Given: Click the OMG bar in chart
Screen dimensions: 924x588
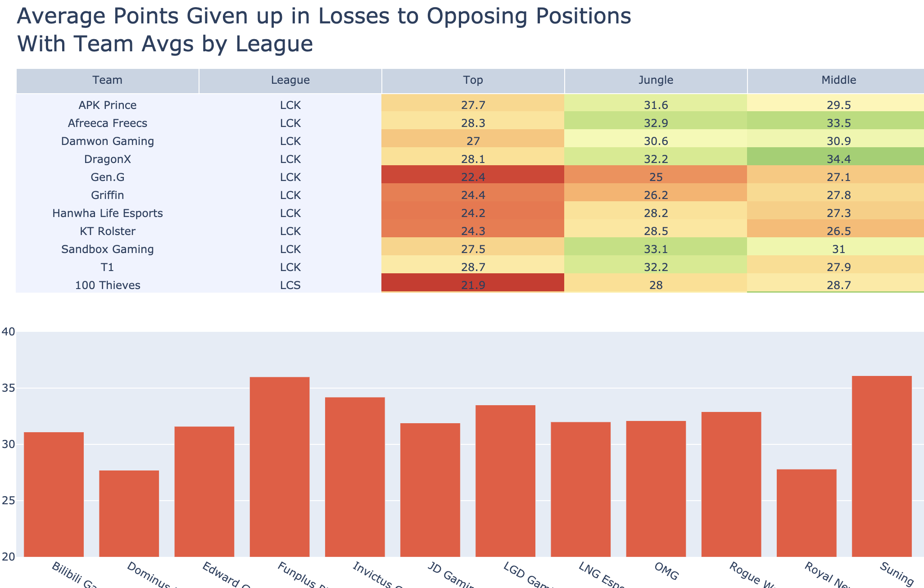Looking at the screenshot, I should point(656,489).
